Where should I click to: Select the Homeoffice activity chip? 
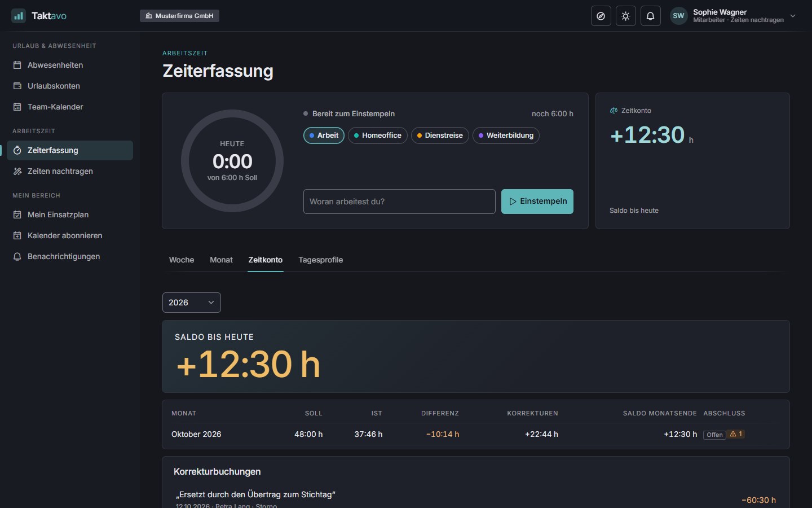(378, 135)
